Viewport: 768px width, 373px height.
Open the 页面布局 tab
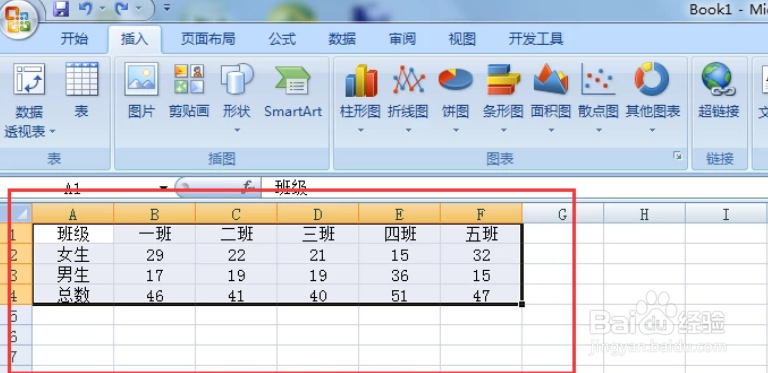208,39
